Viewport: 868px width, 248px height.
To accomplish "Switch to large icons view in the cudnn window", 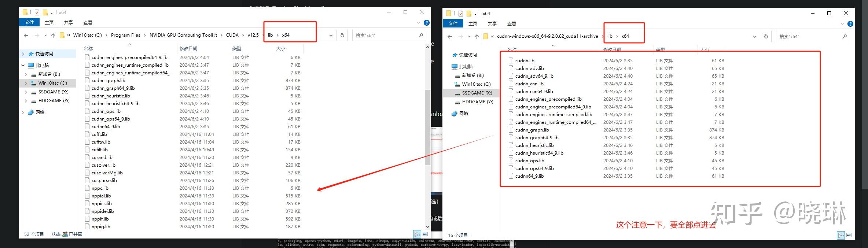I will (849, 235).
